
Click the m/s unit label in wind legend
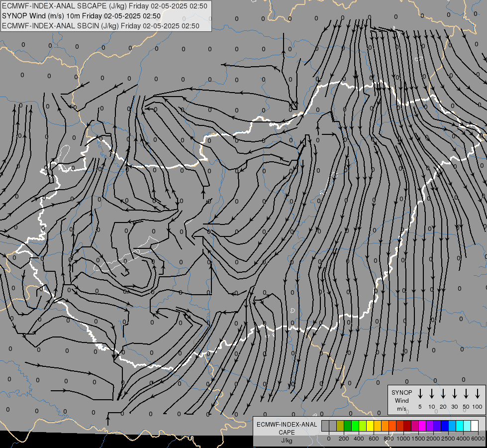(401, 409)
